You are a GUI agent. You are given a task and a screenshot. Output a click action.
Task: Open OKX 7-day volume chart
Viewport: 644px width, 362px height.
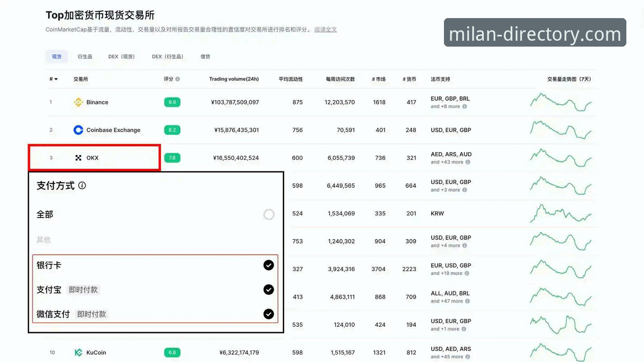561,158
